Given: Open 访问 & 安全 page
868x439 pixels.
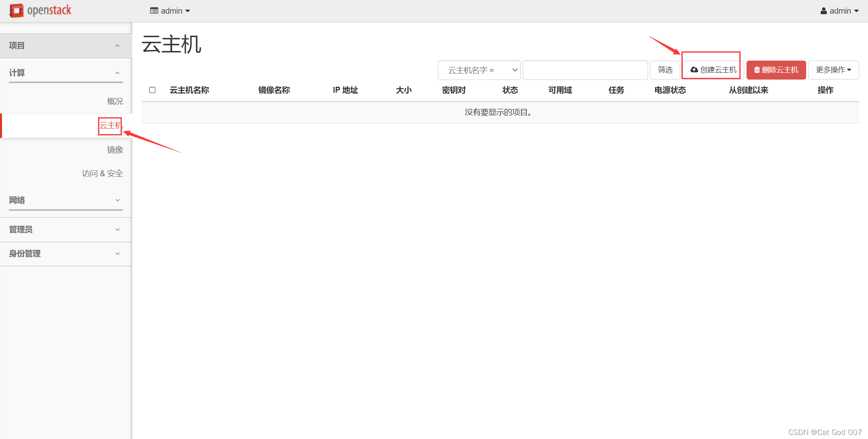Looking at the screenshot, I should point(102,174).
